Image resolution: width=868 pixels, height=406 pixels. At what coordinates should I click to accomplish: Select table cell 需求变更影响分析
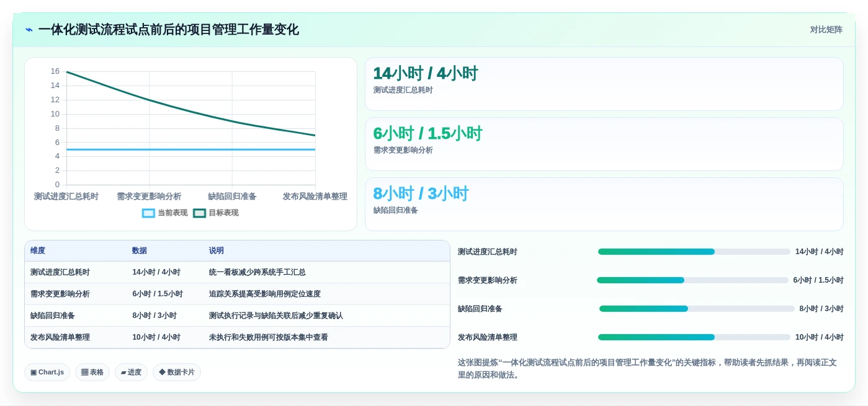pos(60,294)
